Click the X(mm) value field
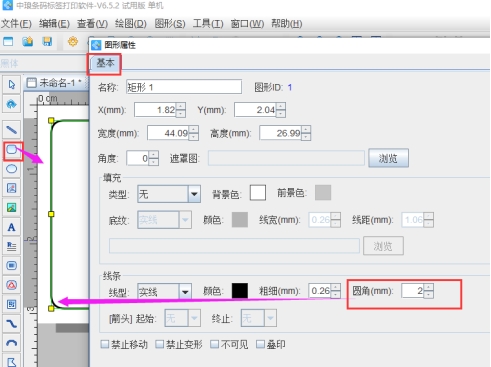This screenshot has height=367, width=491. pyautogui.click(x=156, y=110)
